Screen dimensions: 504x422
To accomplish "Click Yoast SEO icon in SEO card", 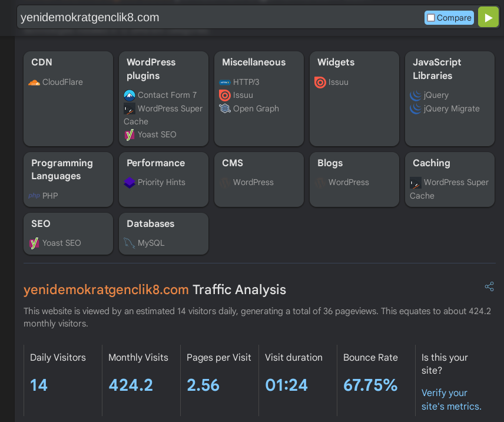I will click(34, 243).
